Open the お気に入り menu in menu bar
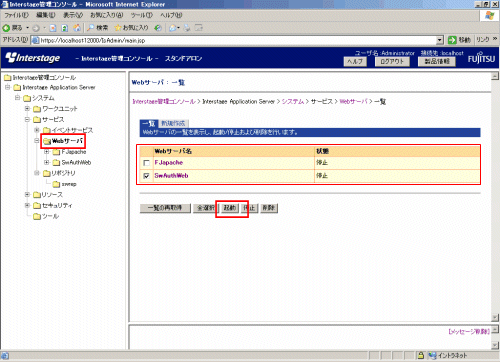Screen dimensions: 500x362 point(107,15)
